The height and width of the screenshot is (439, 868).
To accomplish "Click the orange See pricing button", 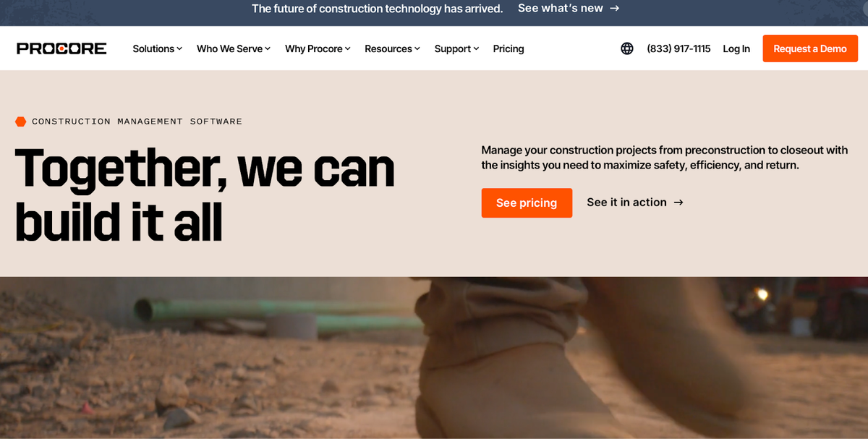I will coord(527,203).
